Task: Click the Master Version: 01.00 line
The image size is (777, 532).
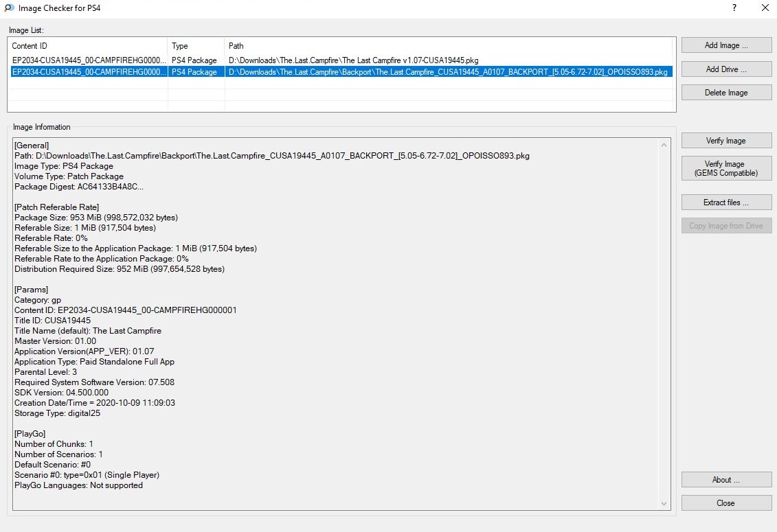Action: tap(56, 341)
